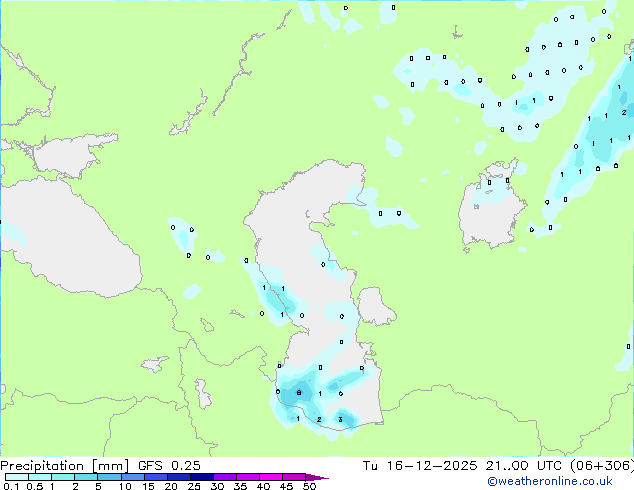Click the forecast date "Tu 16-12-2025 21:00 UTC"
This screenshot has height=490, width=634.
click(x=463, y=465)
